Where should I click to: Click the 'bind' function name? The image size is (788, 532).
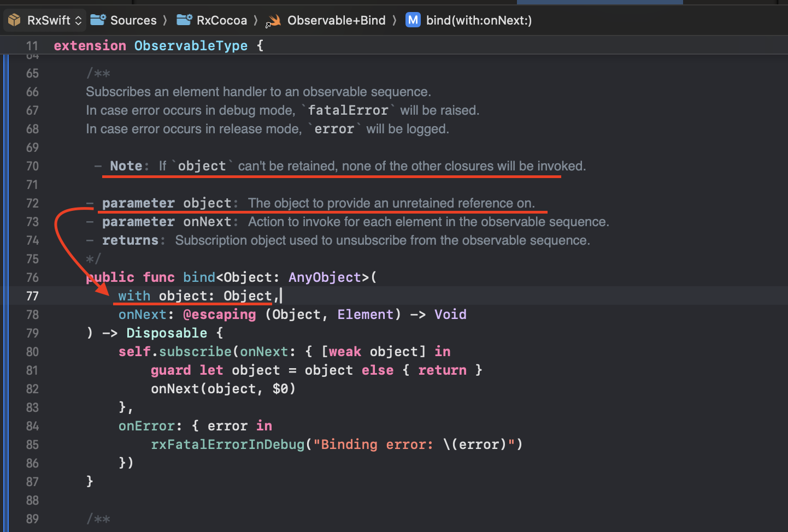point(199,277)
